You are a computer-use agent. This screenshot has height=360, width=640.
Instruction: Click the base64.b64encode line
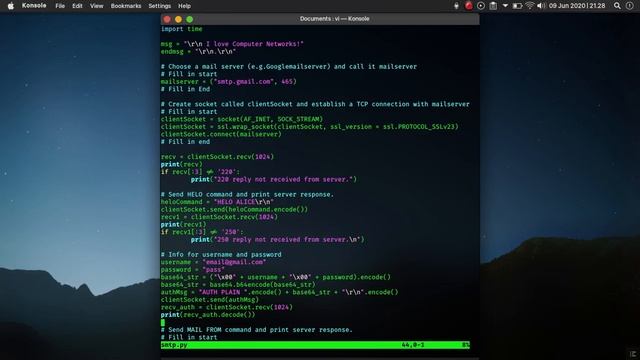tap(238, 285)
